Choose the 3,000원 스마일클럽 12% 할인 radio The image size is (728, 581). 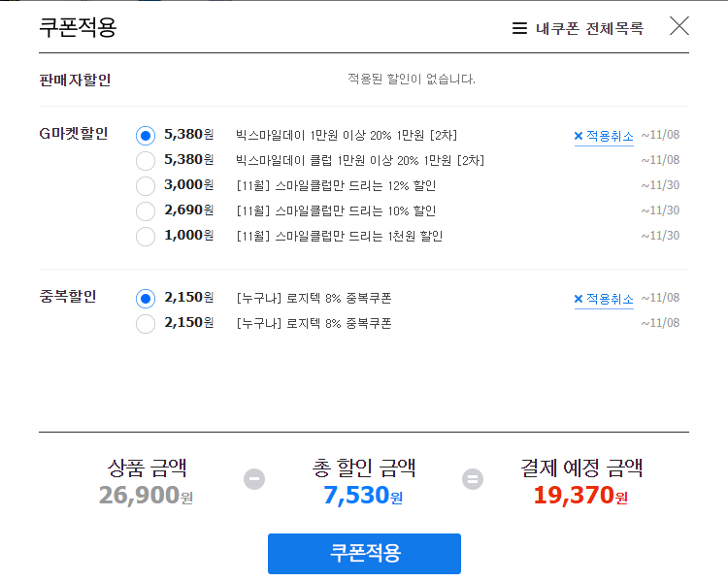coord(146,185)
